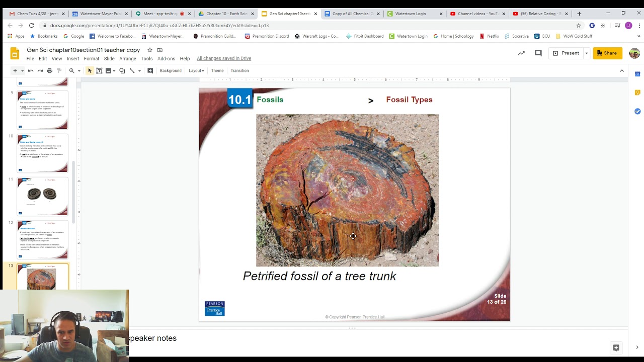Open the zoom level dropdown arrow

point(79,71)
